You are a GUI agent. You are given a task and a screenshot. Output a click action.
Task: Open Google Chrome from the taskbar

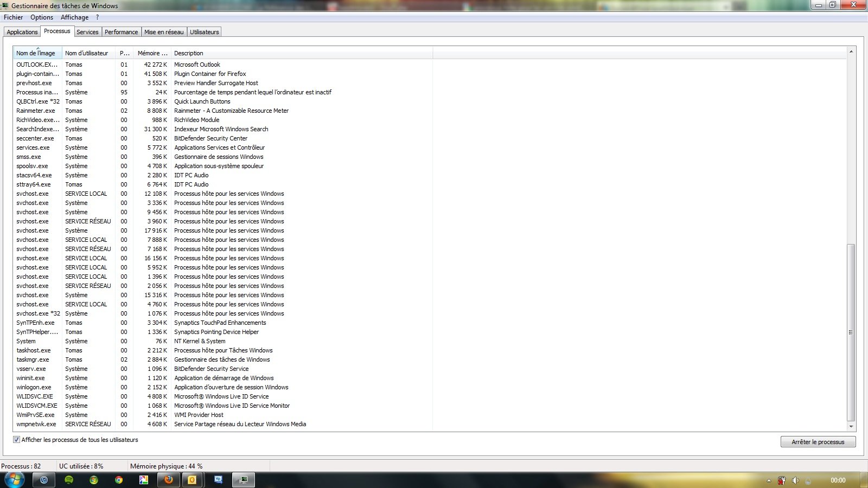pyautogui.click(x=119, y=480)
